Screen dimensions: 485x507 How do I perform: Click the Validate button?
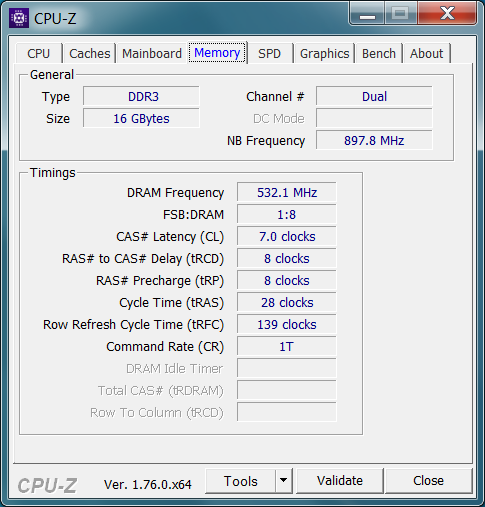pos(340,481)
